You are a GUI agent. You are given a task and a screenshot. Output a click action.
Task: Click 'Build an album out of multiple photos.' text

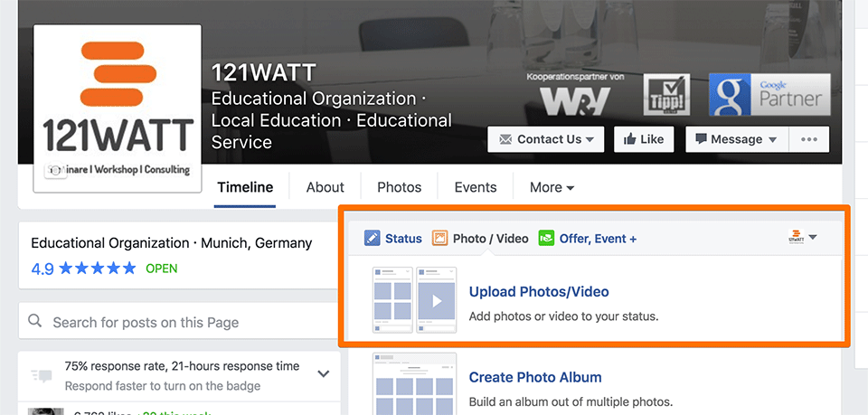571,402
